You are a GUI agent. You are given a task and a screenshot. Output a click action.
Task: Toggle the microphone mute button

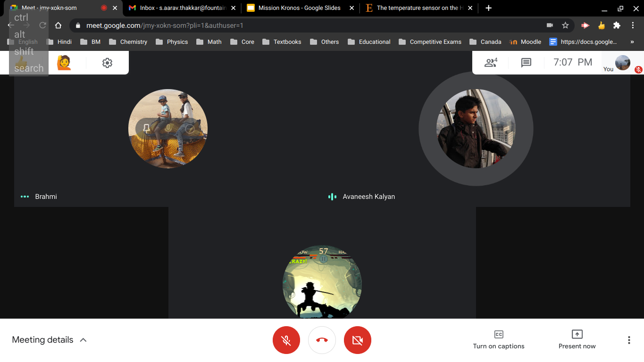click(286, 340)
